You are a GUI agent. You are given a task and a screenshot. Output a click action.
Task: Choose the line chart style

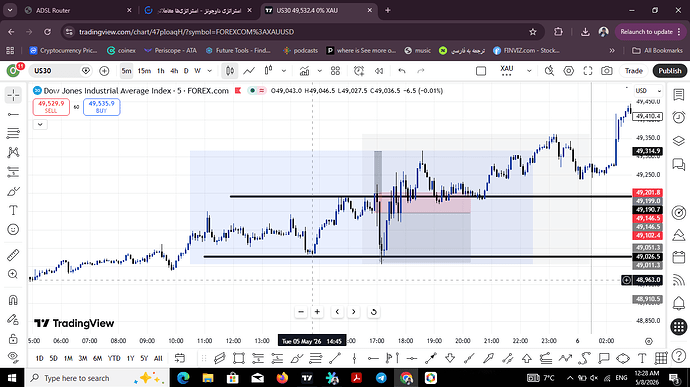pos(249,71)
